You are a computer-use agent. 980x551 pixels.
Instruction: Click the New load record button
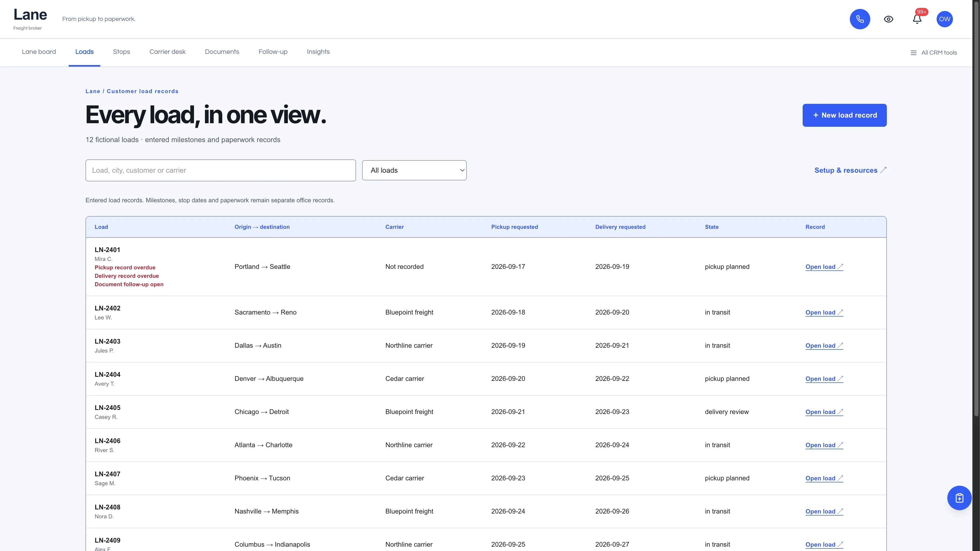(x=844, y=115)
